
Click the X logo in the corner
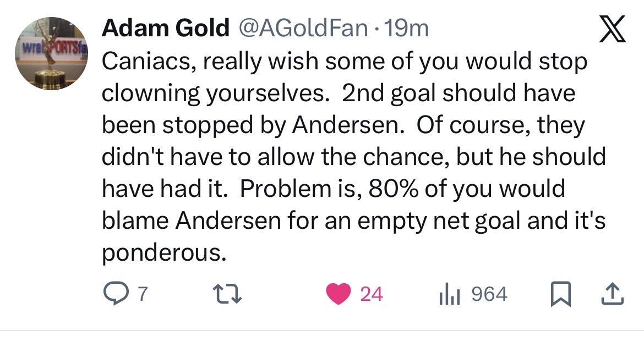612,32
